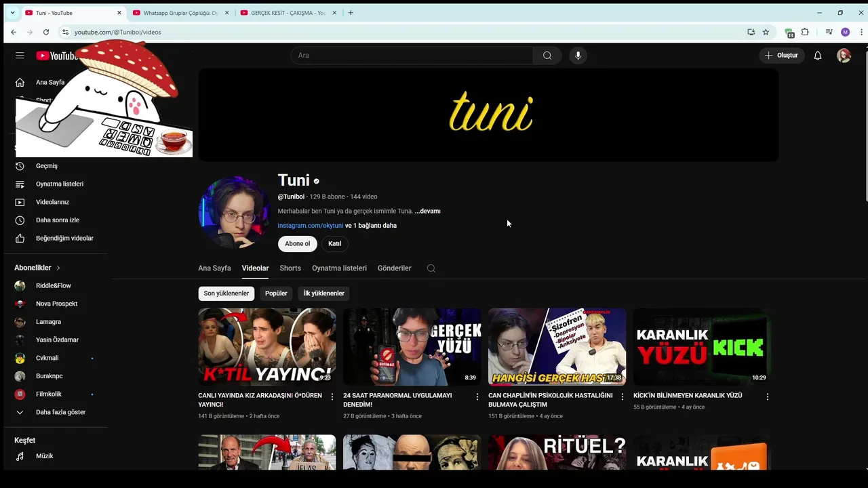Filter by Son yüklenenler chip
Screen dimensions: 868x488
pos(226,293)
